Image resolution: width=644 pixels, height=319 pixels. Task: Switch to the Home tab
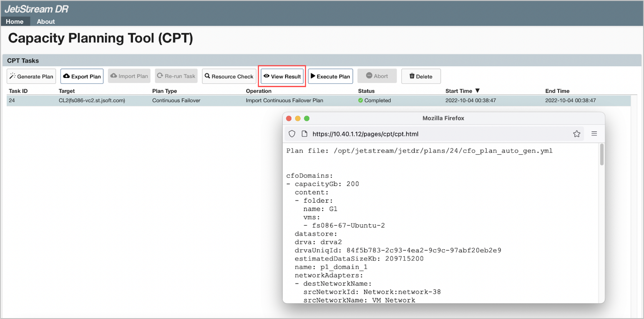[15, 21]
